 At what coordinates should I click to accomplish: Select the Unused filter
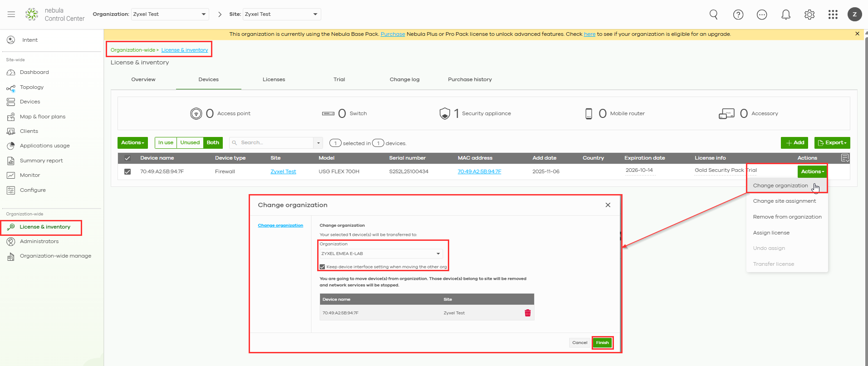coord(190,143)
